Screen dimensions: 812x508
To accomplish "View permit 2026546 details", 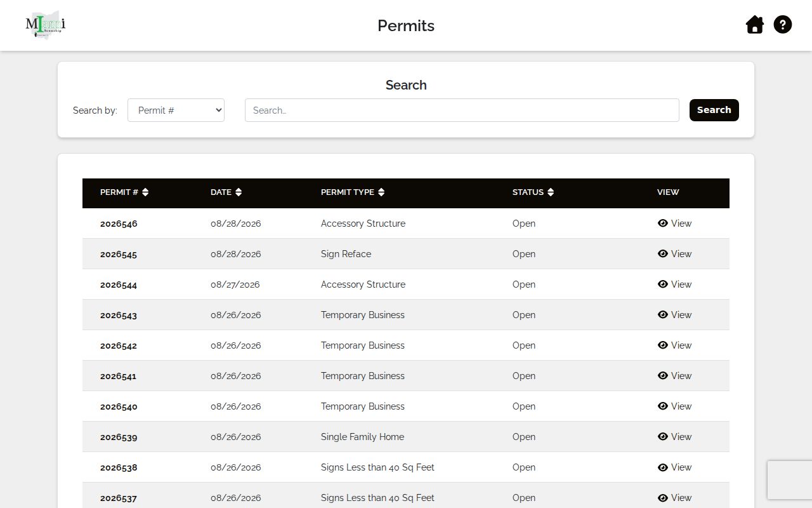I will 674,224.
